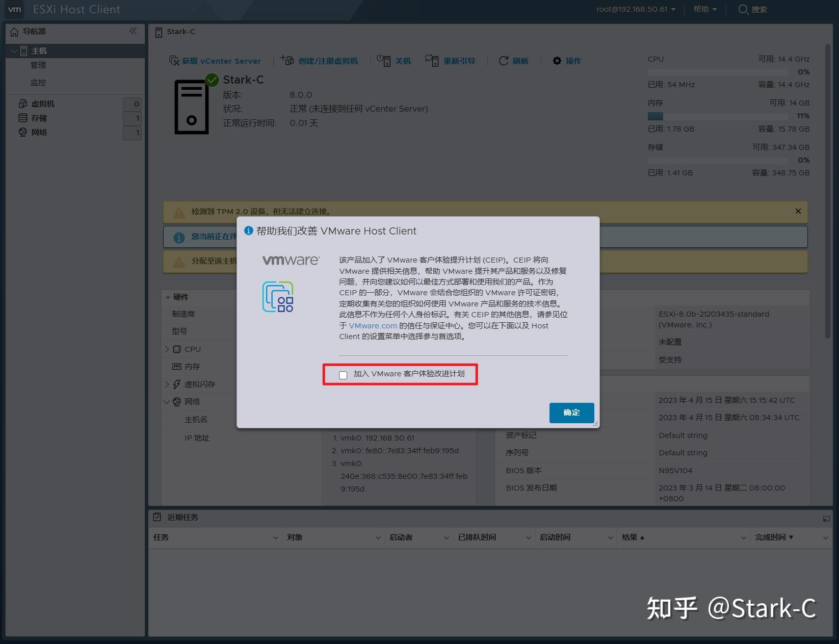Click the 确定 button in the dialog

571,413
